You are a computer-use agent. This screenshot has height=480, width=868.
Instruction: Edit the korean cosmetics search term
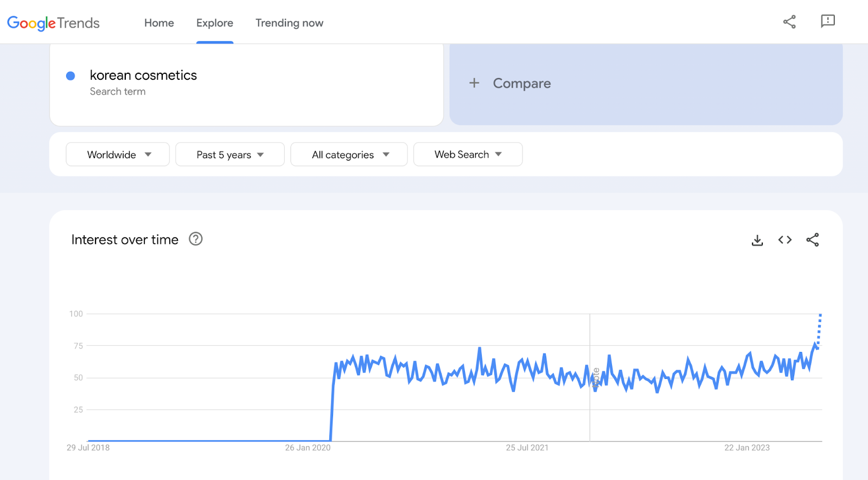tap(143, 75)
